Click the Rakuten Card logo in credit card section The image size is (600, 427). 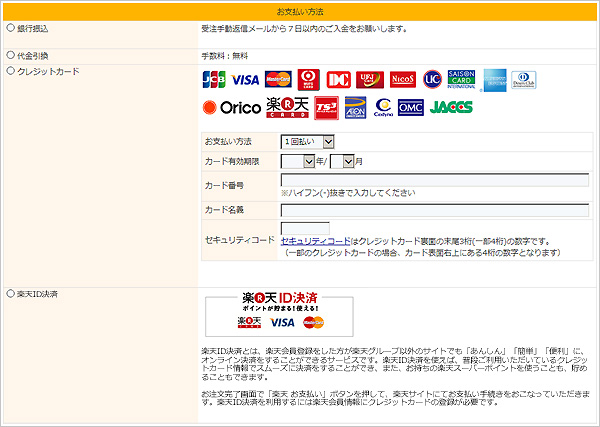(x=287, y=108)
